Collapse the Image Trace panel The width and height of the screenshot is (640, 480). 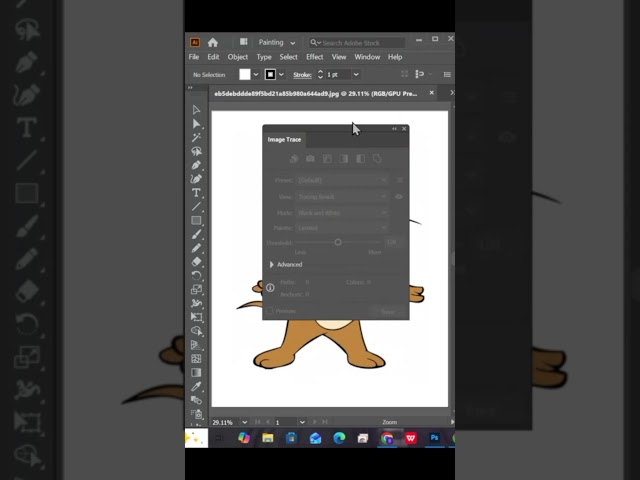pos(394,129)
